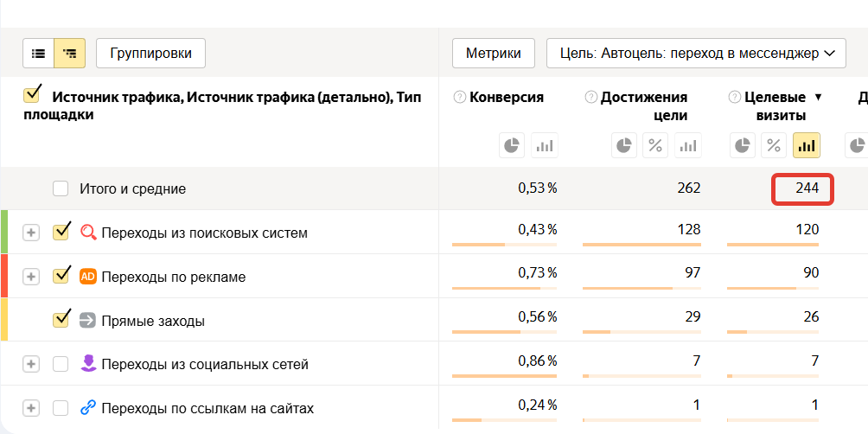Check the Итого и средние checkbox
The image size is (868, 434).
tap(61, 188)
